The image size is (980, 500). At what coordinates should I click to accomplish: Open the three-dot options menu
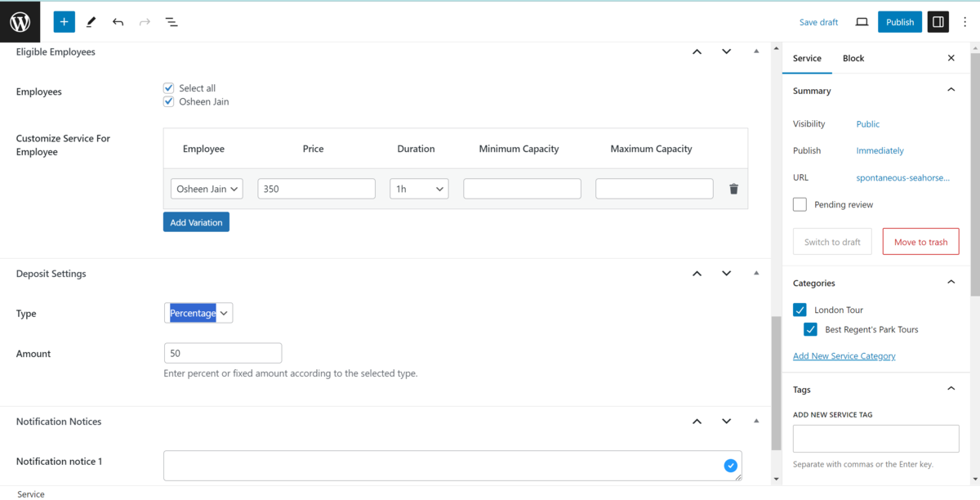click(964, 22)
